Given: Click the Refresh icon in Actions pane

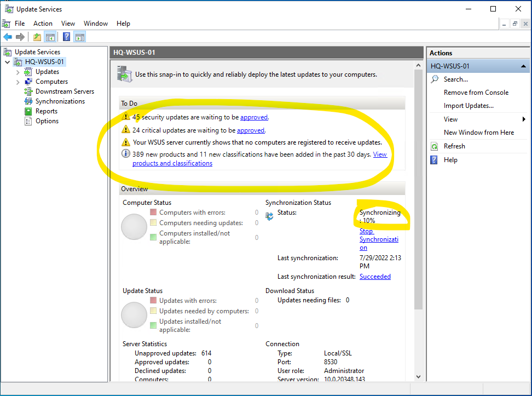Looking at the screenshot, I should (x=435, y=146).
